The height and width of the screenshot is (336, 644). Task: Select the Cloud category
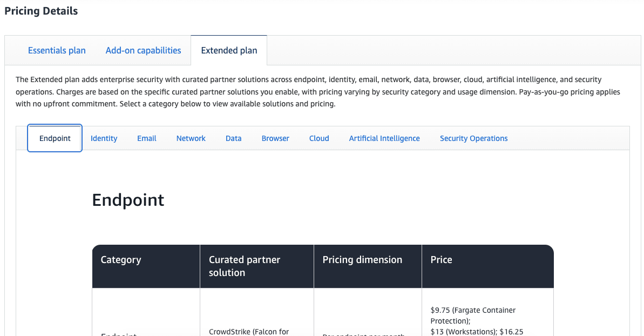pos(318,138)
